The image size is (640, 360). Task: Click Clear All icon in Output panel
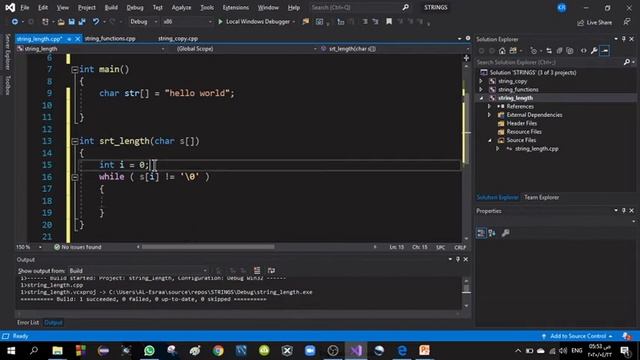coord(257,271)
